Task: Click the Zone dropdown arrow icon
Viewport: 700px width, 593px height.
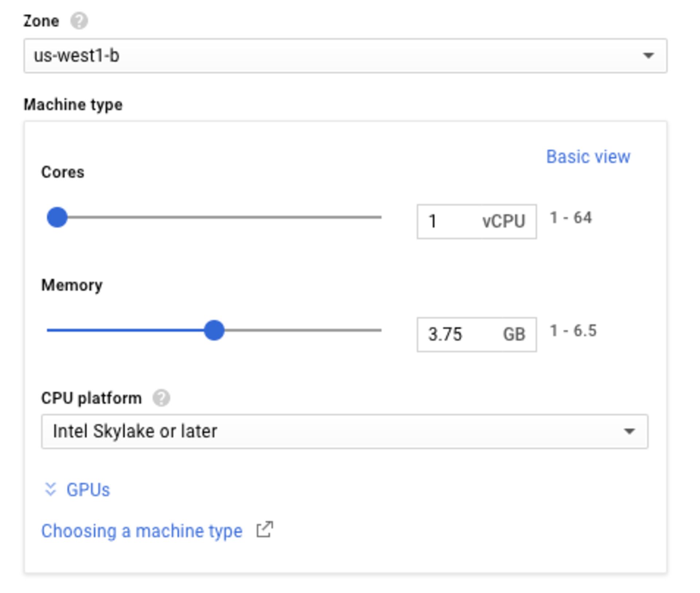Action: [x=649, y=55]
